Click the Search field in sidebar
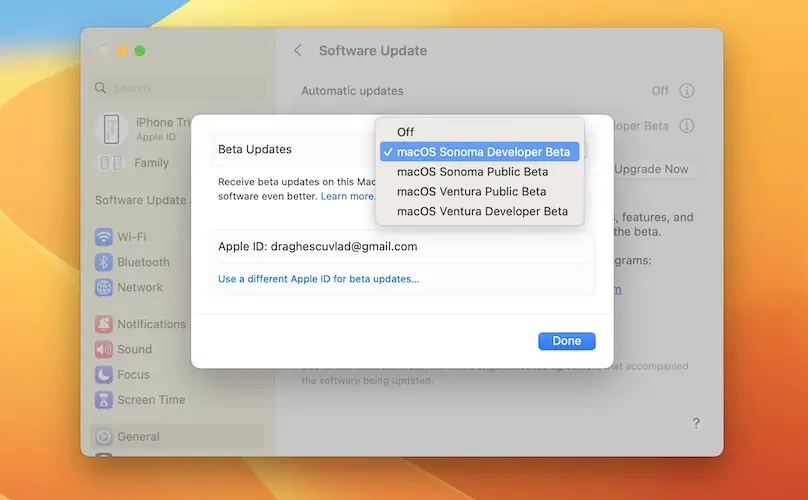This screenshot has height=500, width=808. point(180,88)
